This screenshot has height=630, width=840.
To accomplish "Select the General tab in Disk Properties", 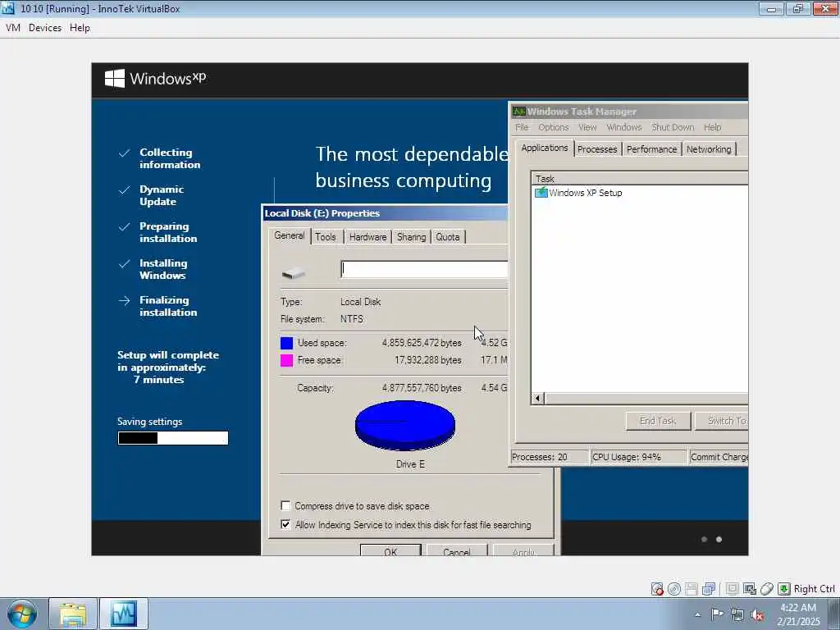I will (x=290, y=235).
